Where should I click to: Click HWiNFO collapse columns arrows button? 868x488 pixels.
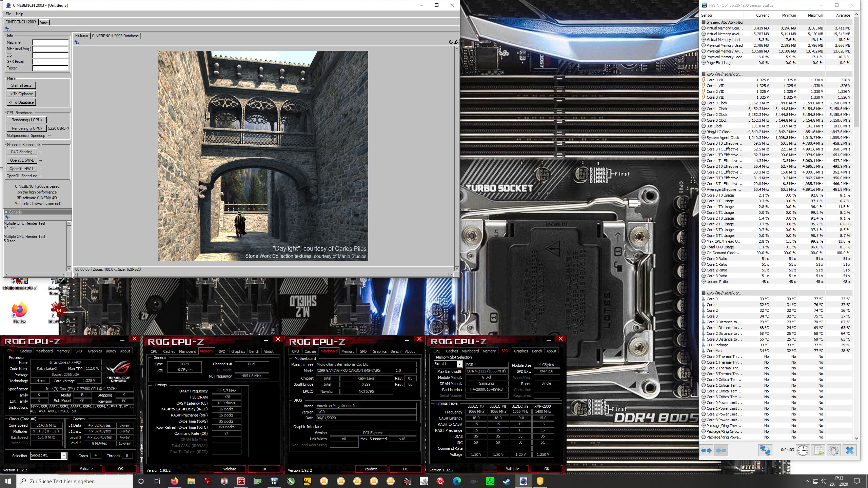coord(721,450)
